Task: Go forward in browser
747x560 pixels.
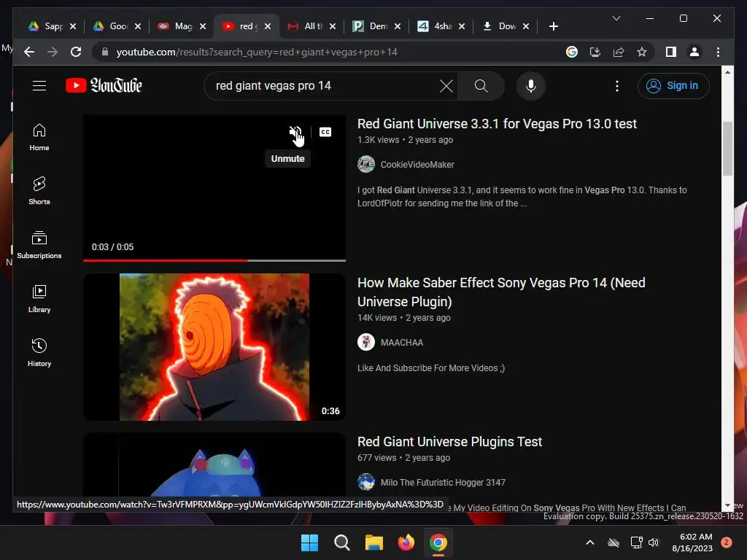Action: pos(53,52)
